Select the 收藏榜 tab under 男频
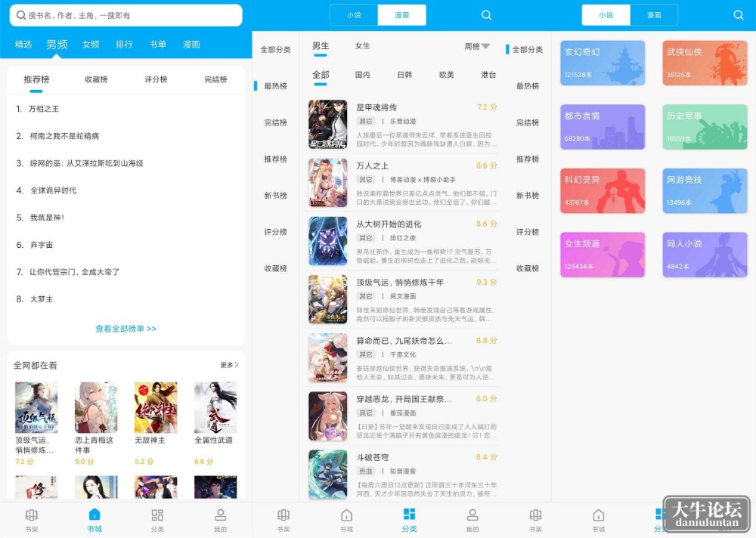 point(96,79)
